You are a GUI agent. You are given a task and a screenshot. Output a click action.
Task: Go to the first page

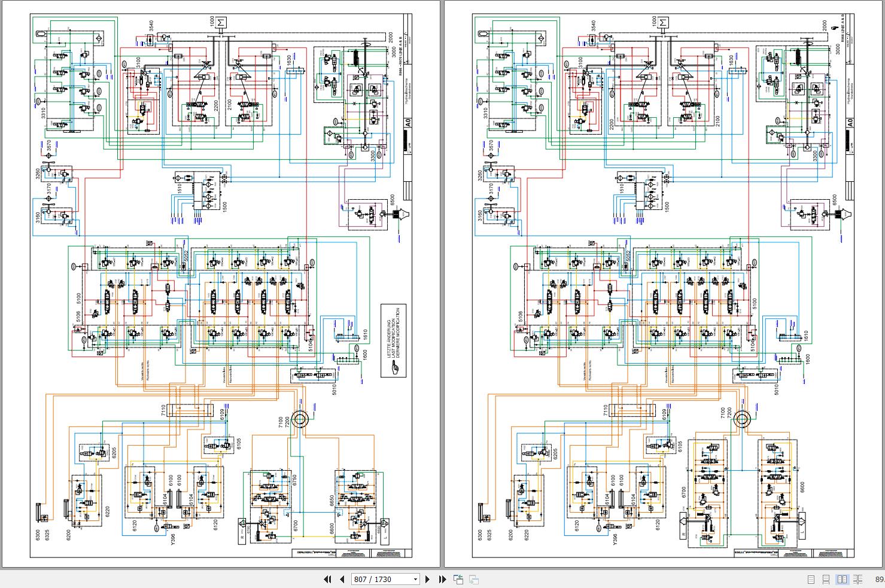[x=327, y=579]
